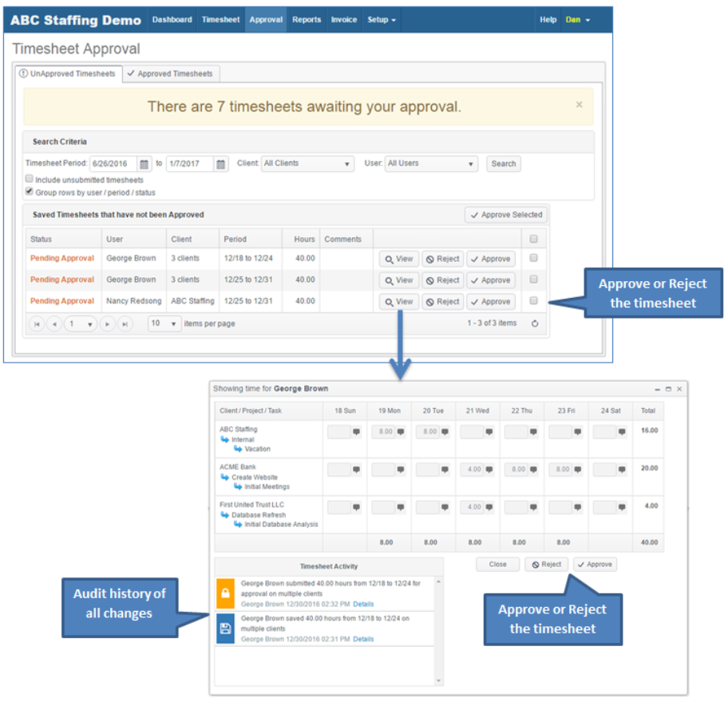Open comment for ABC Staffing 24 Sat
The width and height of the screenshot is (728, 702).
[x=622, y=431]
